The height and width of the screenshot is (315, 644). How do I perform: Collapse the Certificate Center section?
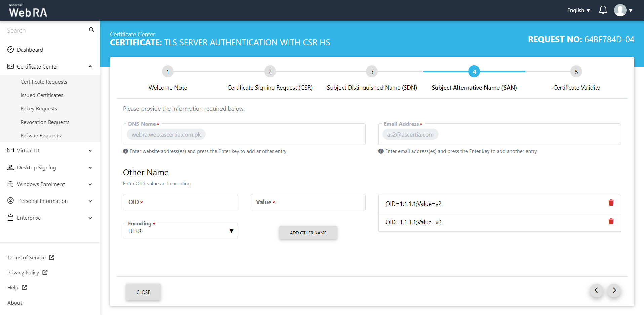point(90,66)
